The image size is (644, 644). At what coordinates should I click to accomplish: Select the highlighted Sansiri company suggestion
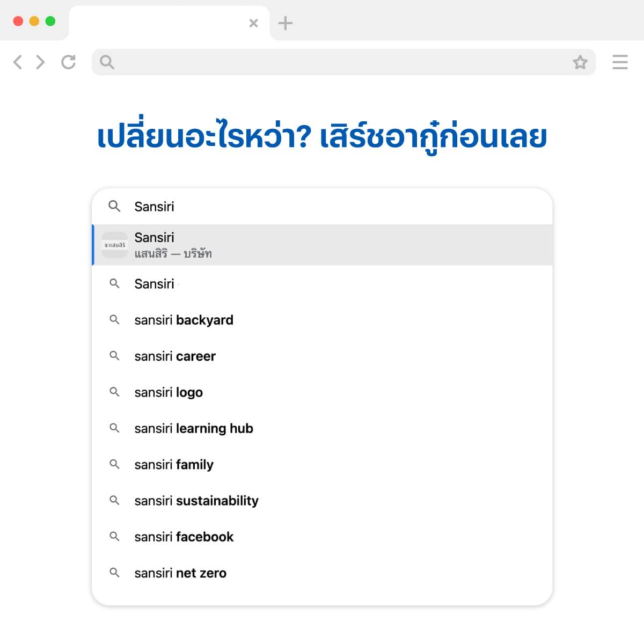pyautogui.click(x=322, y=244)
